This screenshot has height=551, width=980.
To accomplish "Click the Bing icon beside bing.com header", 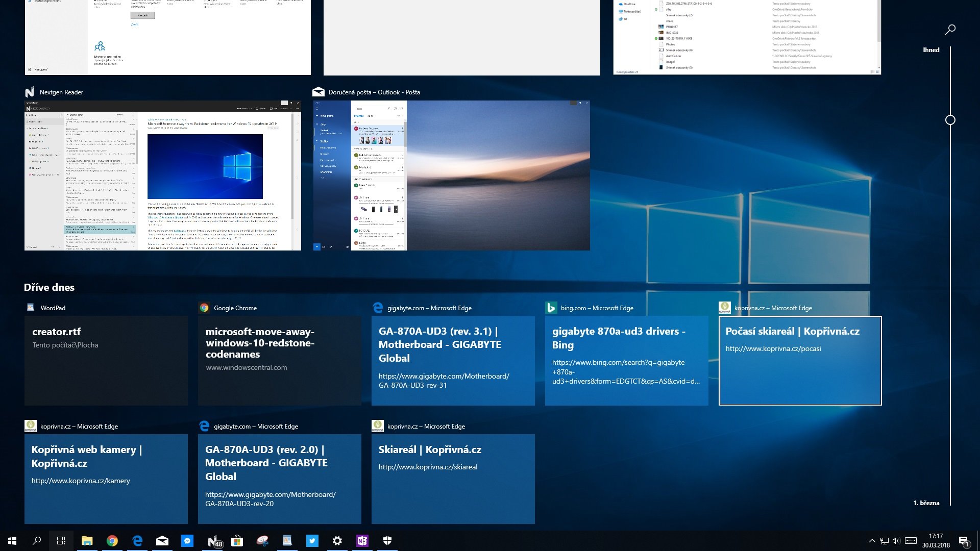I will click(551, 308).
